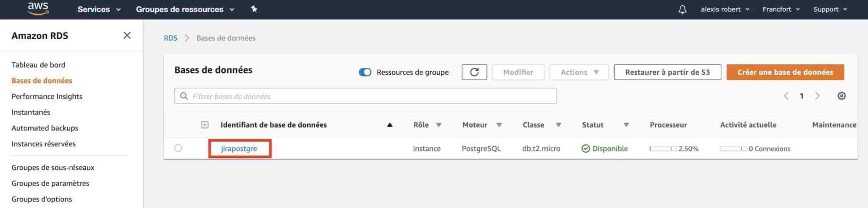The height and width of the screenshot is (208, 868).
Task: Click the Instance role cell
Action: [x=426, y=149]
